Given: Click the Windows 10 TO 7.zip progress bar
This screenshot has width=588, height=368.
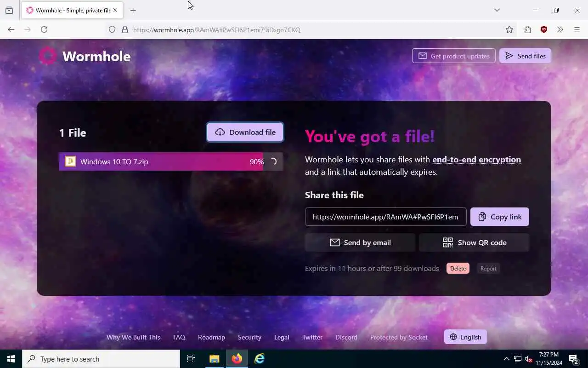Looking at the screenshot, I should (171, 161).
